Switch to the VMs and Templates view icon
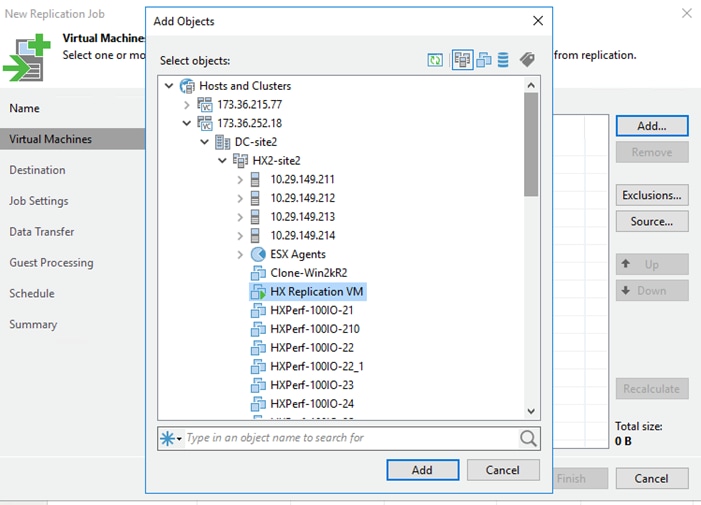701x505 pixels. pos(484,60)
